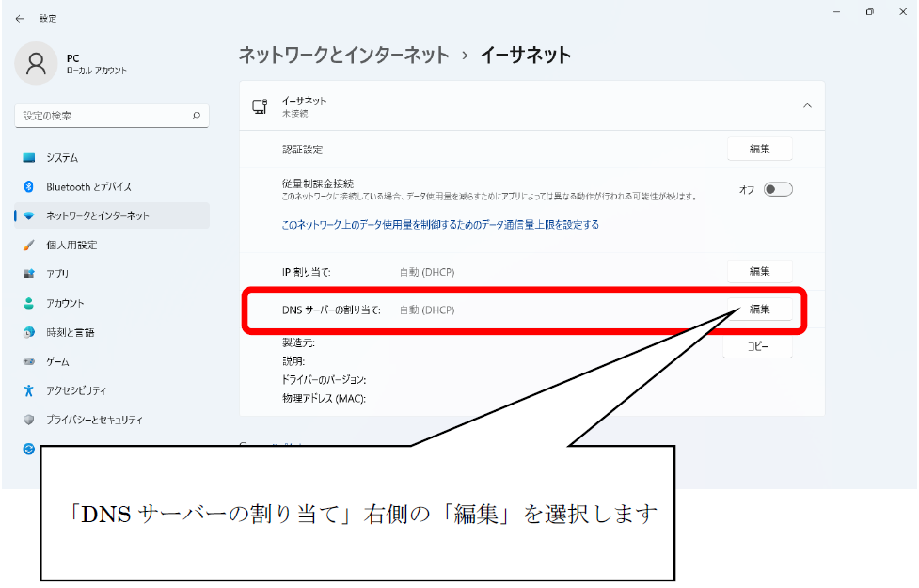Open 個人用設定 personalization settings

[71, 245]
